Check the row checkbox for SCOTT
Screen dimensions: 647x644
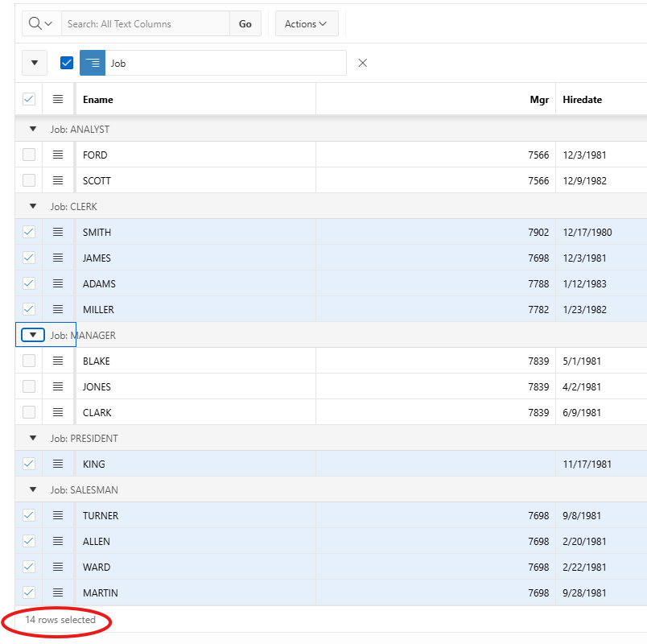pyautogui.click(x=29, y=180)
